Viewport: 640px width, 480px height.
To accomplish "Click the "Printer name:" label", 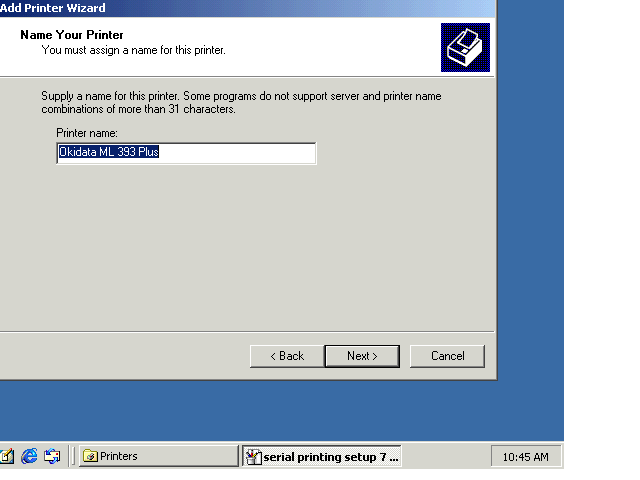I will click(87, 133).
